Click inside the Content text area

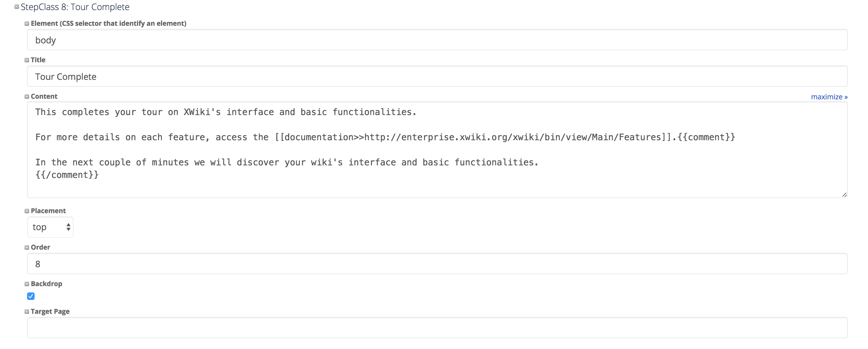click(437, 150)
